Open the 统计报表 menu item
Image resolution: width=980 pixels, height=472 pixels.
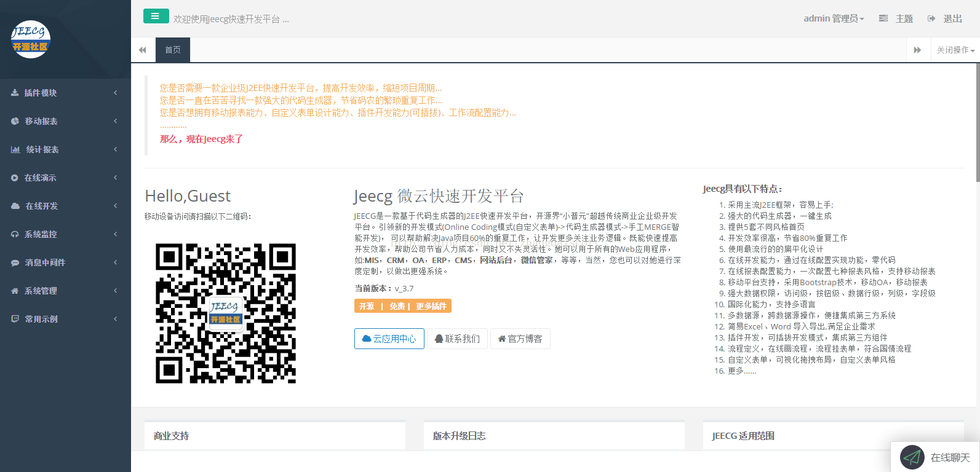(65, 149)
